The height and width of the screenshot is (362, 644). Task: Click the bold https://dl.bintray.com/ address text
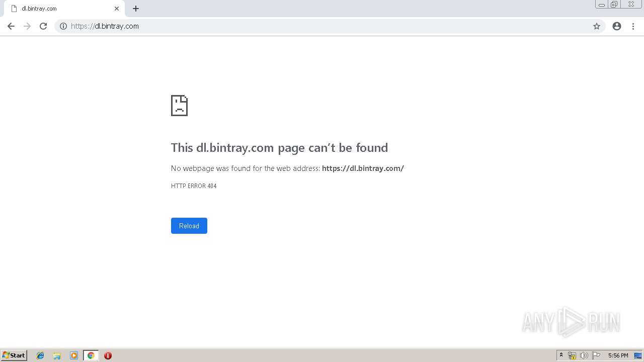point(363,168)
